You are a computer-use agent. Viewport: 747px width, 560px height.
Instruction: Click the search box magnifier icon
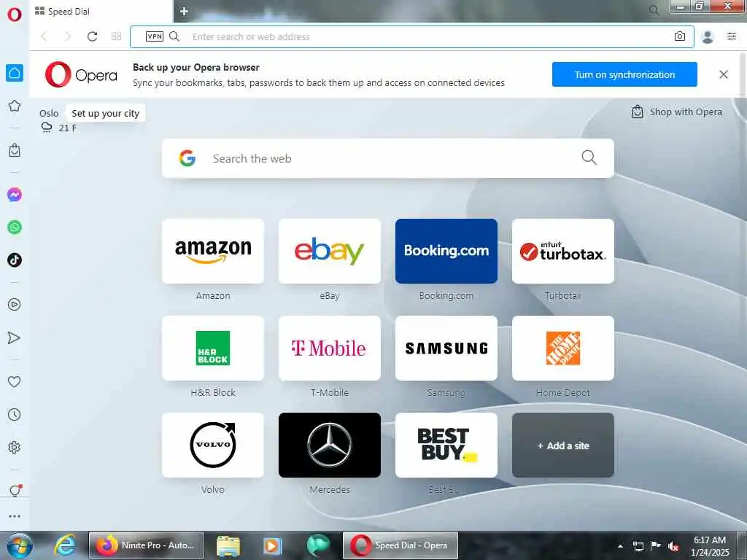pos(589,157)
